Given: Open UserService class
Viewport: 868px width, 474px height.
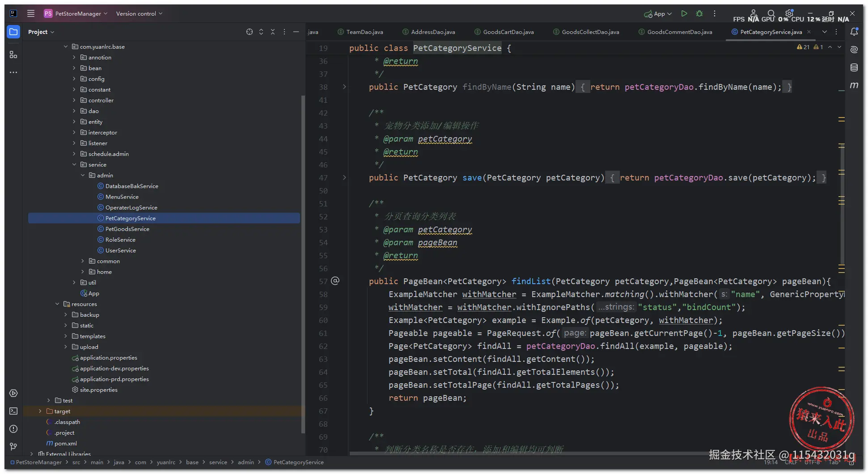Looking at the screenshot, I should point(120,250).
